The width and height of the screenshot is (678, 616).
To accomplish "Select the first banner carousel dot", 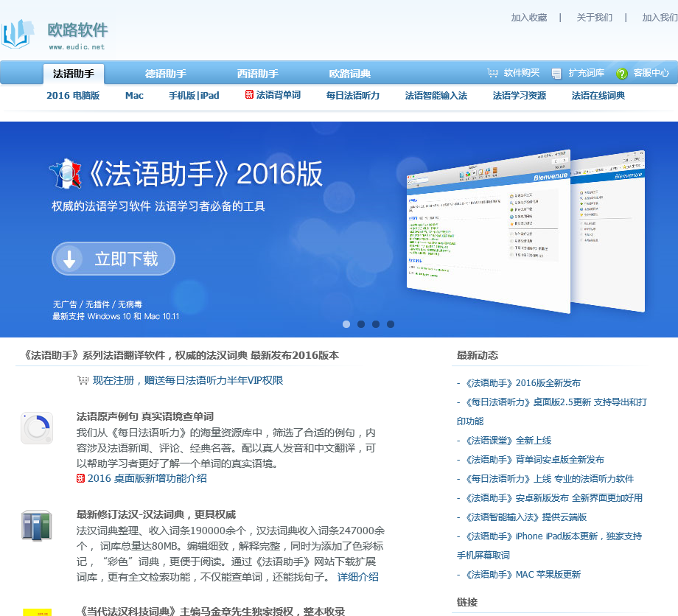I will point(346,324).
